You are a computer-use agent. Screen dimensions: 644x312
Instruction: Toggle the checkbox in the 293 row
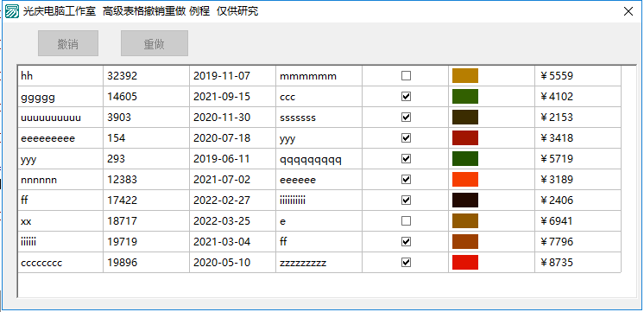click(406, 159)
